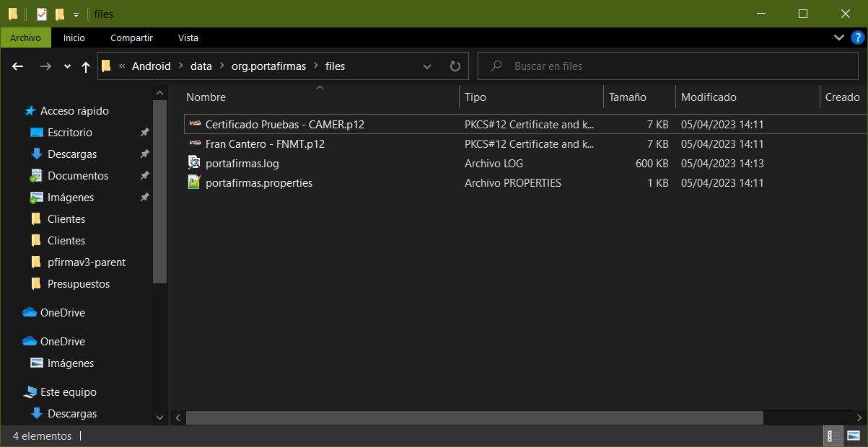The width and height of the screenshot is (868, 447).
Task: Click the Este equipo computer icon
Action: point(30,392)
